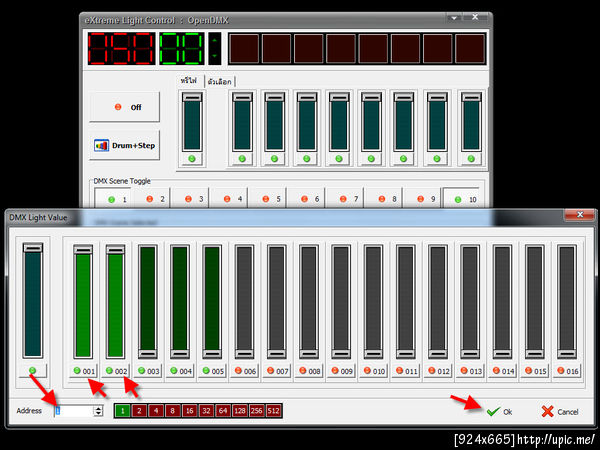The width and height of the screenshot is (600, 450).
Task: Toggle address bit 256 box
Action: (x=256, y=411)
